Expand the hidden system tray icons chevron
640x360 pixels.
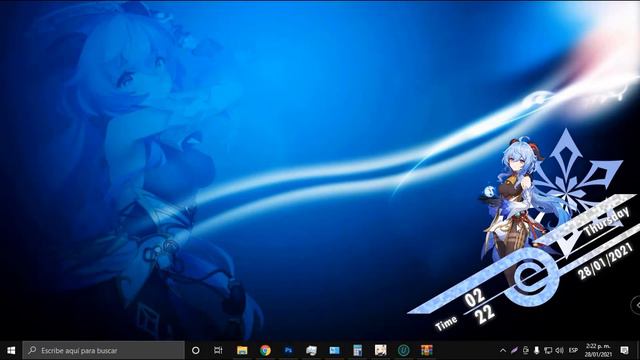(x=503, y=350)
